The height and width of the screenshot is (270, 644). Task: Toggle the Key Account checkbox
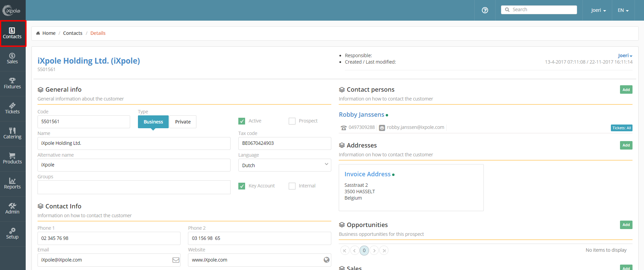pyautogui.click(x=242, y=186)
